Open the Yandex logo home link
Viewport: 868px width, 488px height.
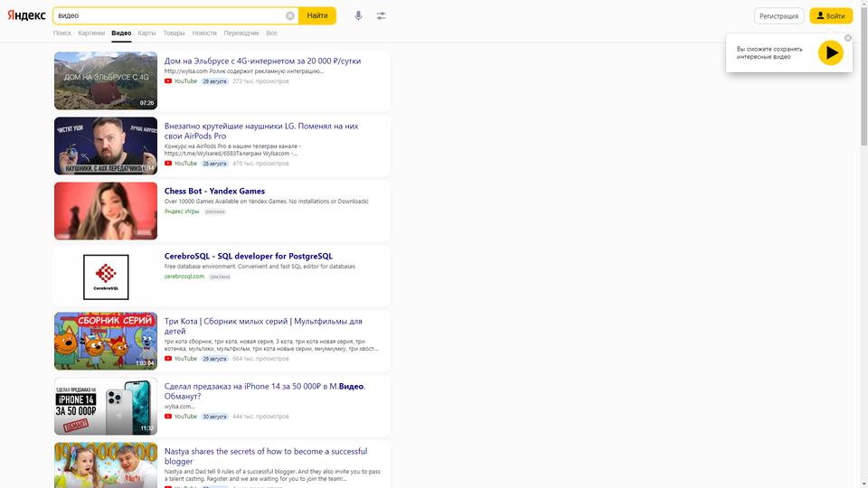pos(26,15)
